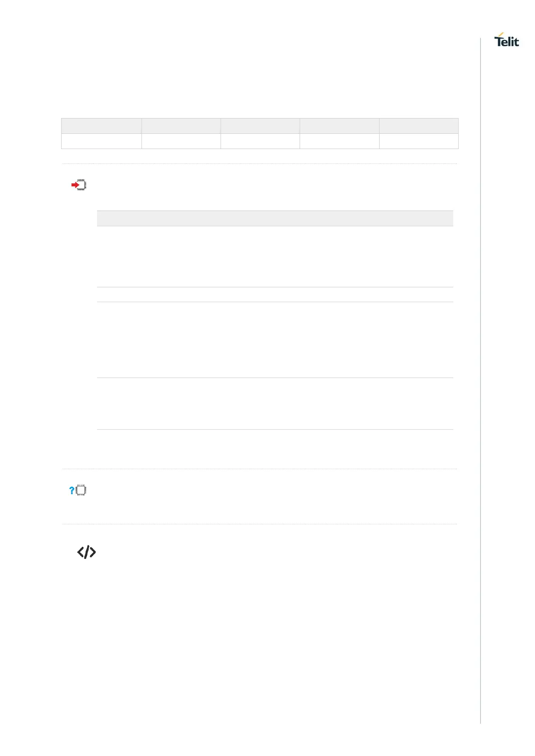The width and height of the screenshot is (535, 756).
Task: Click tall blank row directly under wide gray bar
Action: (x=275, y=256)
